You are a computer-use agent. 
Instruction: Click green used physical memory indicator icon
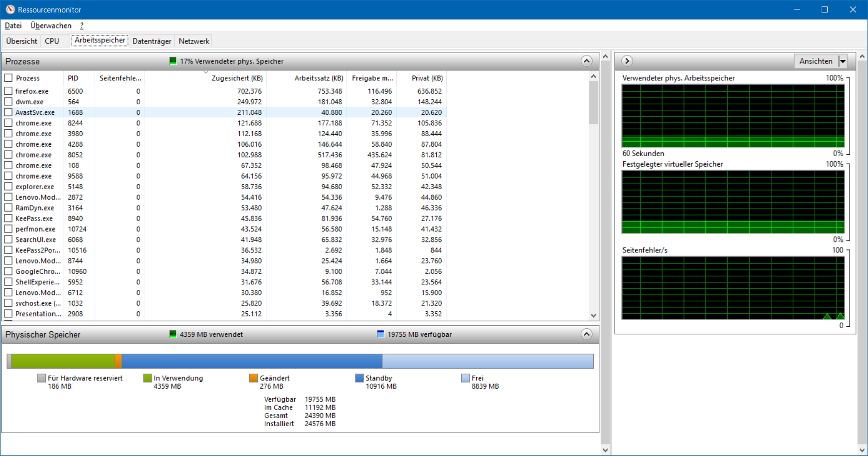(x=173, y=61)
